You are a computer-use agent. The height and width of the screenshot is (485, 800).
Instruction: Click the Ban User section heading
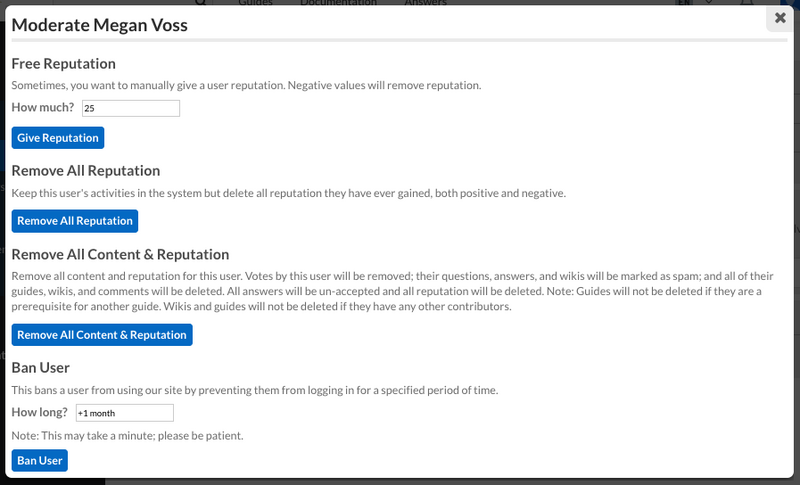(x=40, y=368)
